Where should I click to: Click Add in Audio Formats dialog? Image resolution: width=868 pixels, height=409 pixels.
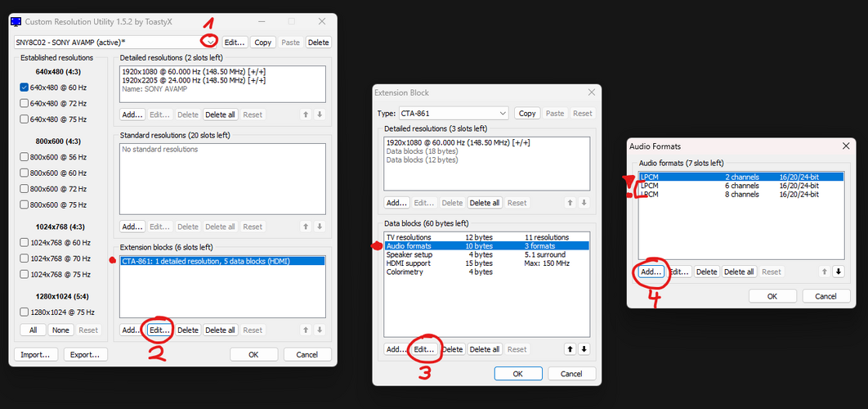[651, 272]
